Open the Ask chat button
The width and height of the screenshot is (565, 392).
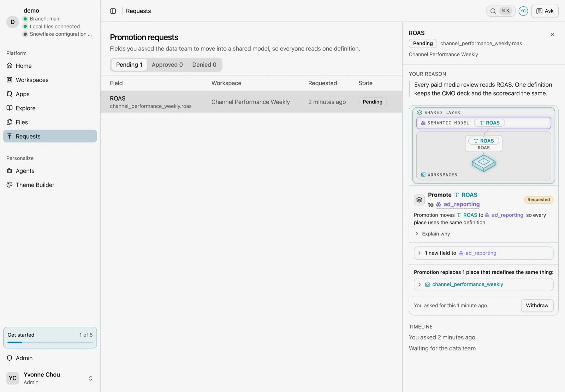point(545,11)
